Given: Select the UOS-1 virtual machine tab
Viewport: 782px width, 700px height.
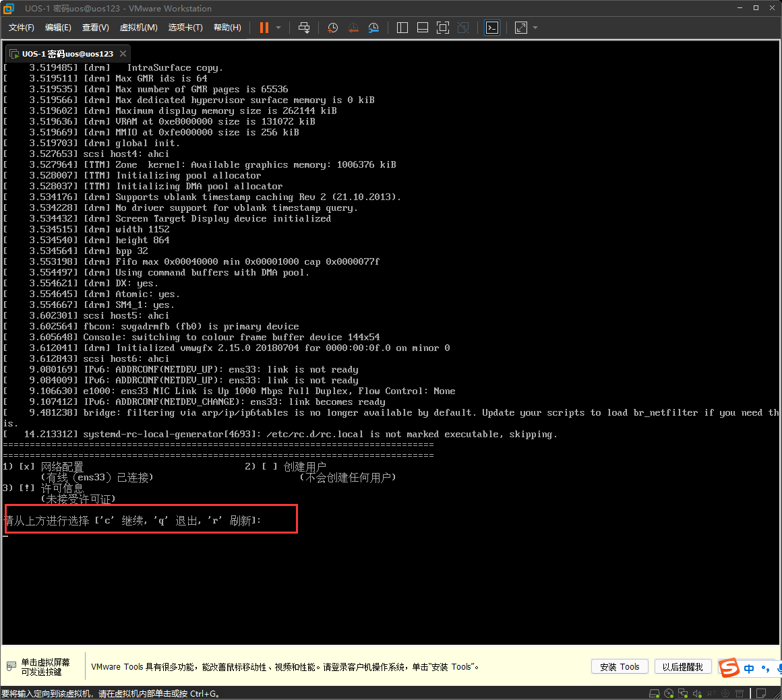Looking at the screenshot, I should point(64,53).
